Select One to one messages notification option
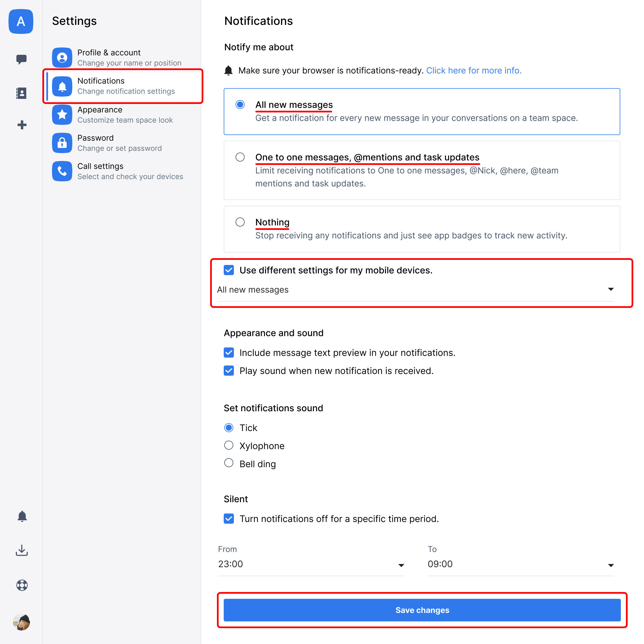Viewport: 644px width, 644px height. coord(241,157)
